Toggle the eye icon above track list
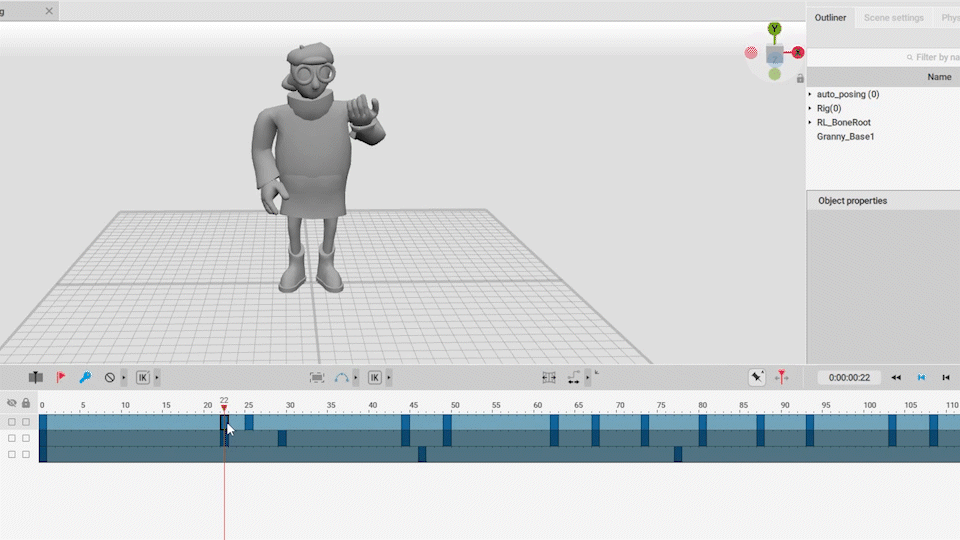 click(12, 403)
